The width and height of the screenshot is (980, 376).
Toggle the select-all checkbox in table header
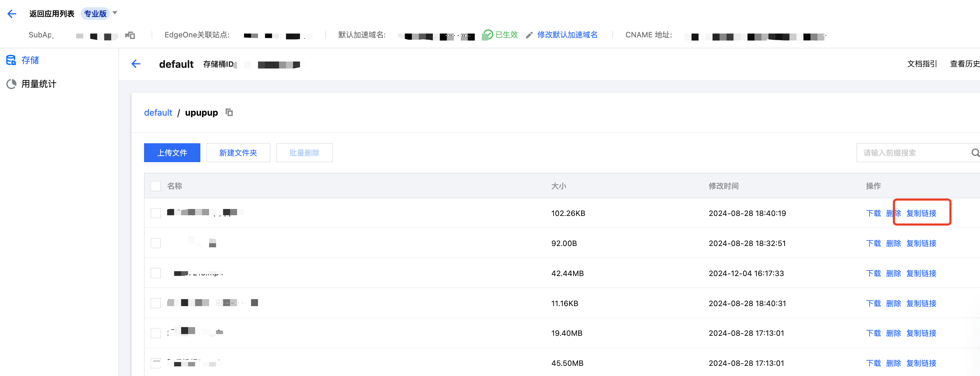point(156,186)
